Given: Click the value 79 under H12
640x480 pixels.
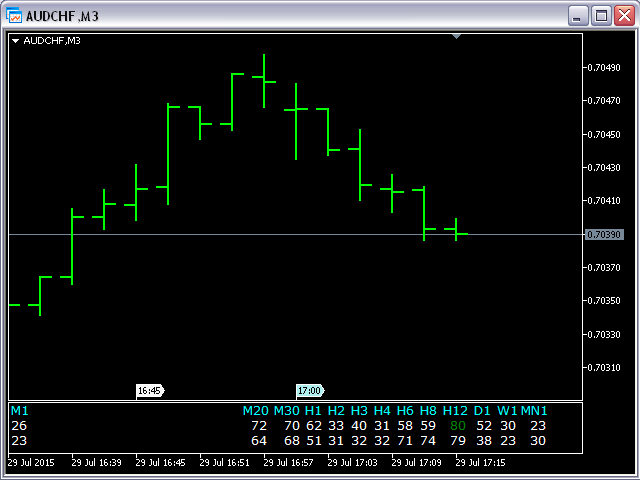Looking at the screenshot, I should click(x=458, y=441).
